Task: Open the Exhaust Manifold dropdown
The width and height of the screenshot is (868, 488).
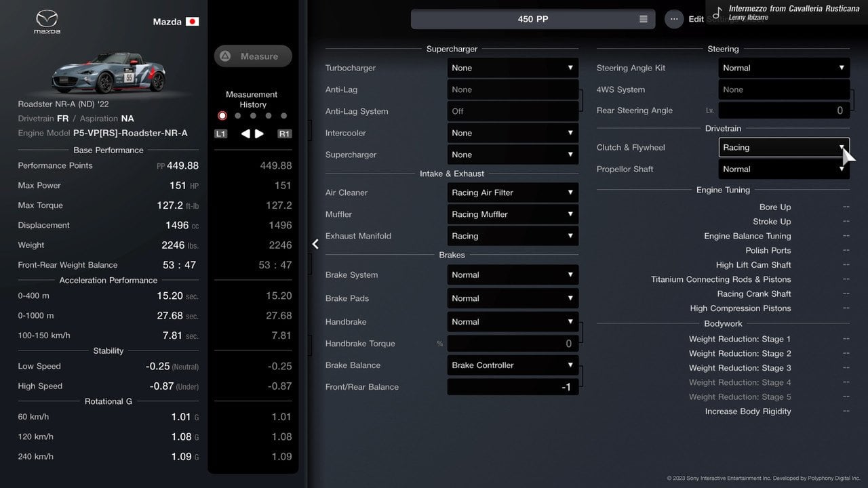Action: coord(513,236)
